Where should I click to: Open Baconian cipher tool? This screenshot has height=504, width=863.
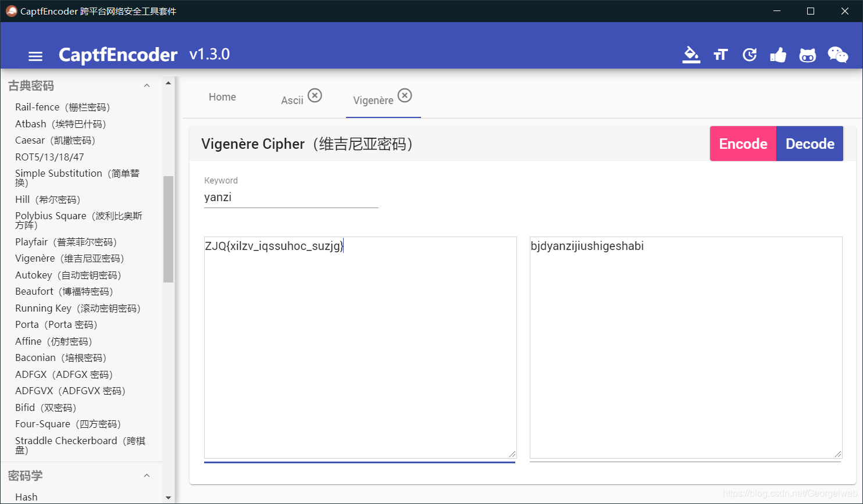61,358
